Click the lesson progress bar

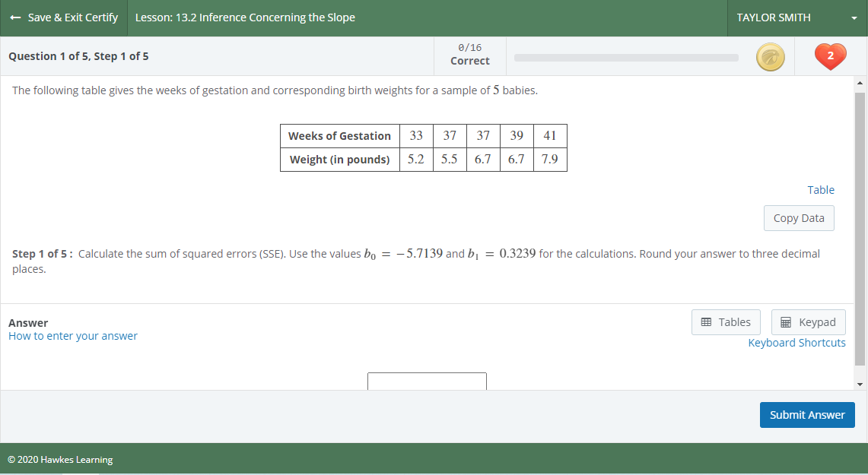coord(626,57)
